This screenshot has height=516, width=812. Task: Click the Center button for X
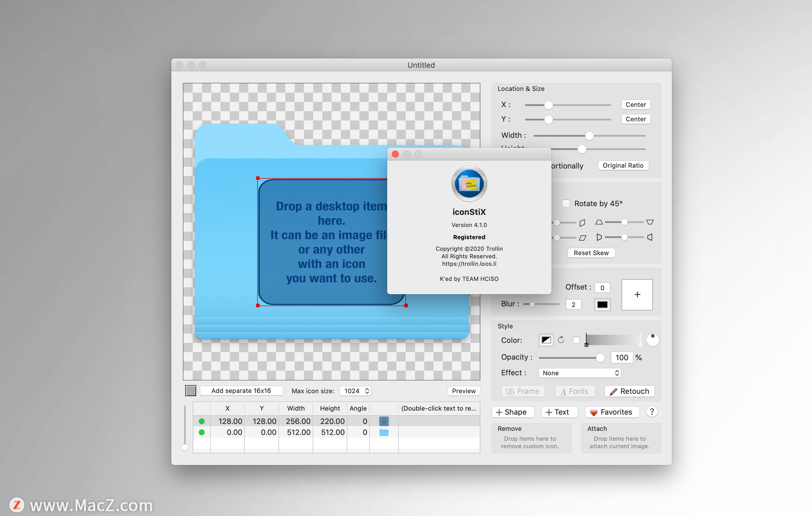point(636,105)
